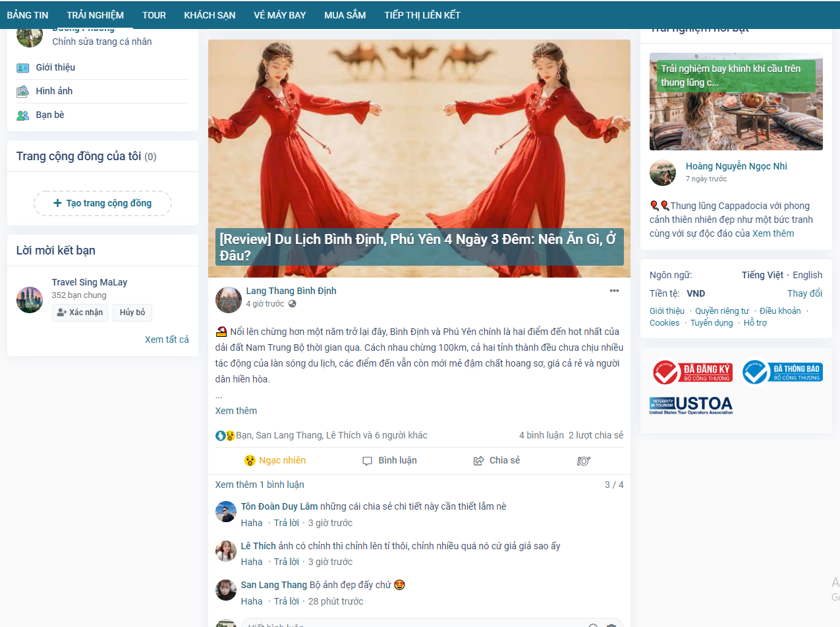Click the Bạn bè friends icon
840x627 pixels.
pos(23,115)
